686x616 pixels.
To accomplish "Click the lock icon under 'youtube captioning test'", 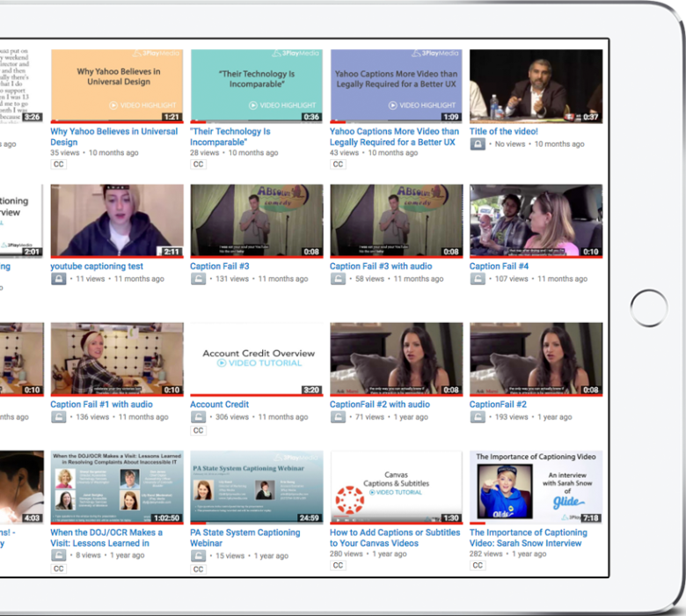I will point(59,279).
